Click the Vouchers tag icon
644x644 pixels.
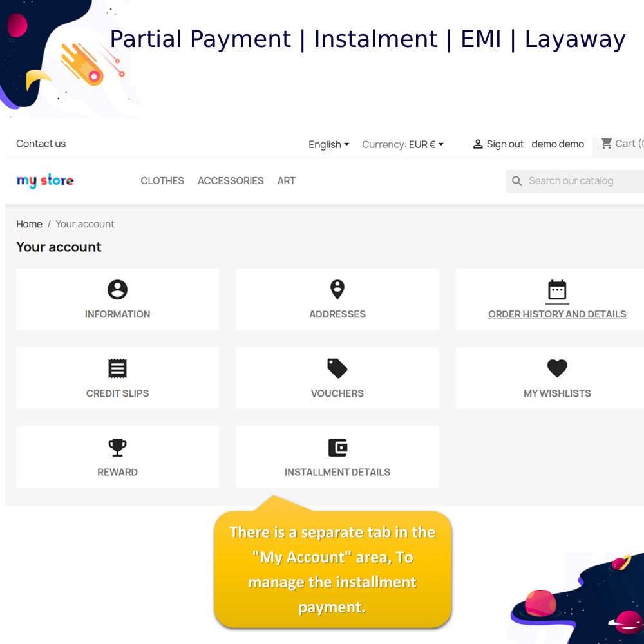[x=337, y=368]
